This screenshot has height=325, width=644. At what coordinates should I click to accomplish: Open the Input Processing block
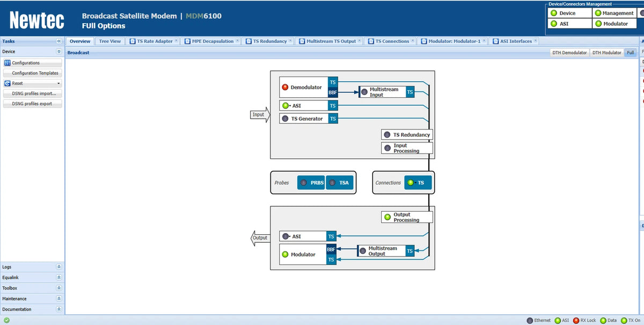pyautogui.click(x=407, y=148)
